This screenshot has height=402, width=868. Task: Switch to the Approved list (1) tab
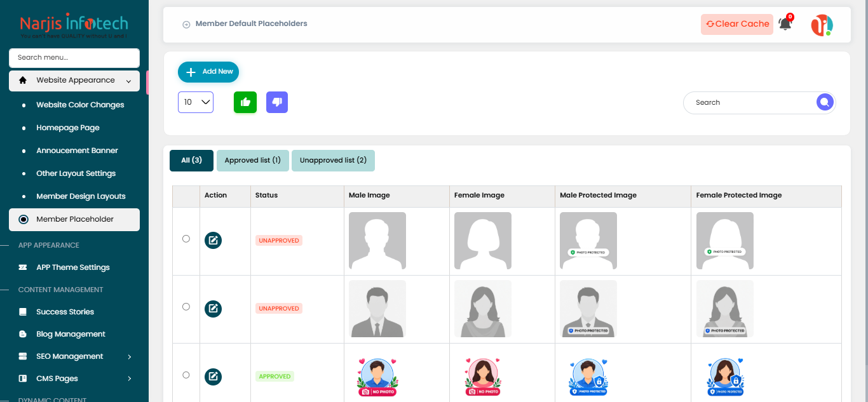coord(253,161)
